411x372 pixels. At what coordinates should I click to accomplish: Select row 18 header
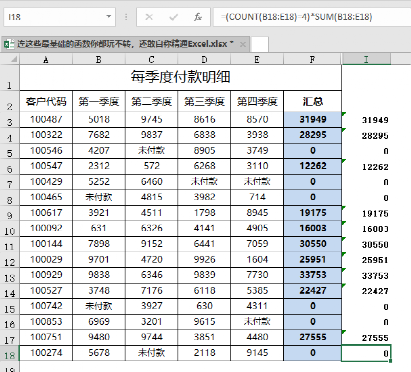(x=10, y=353)
